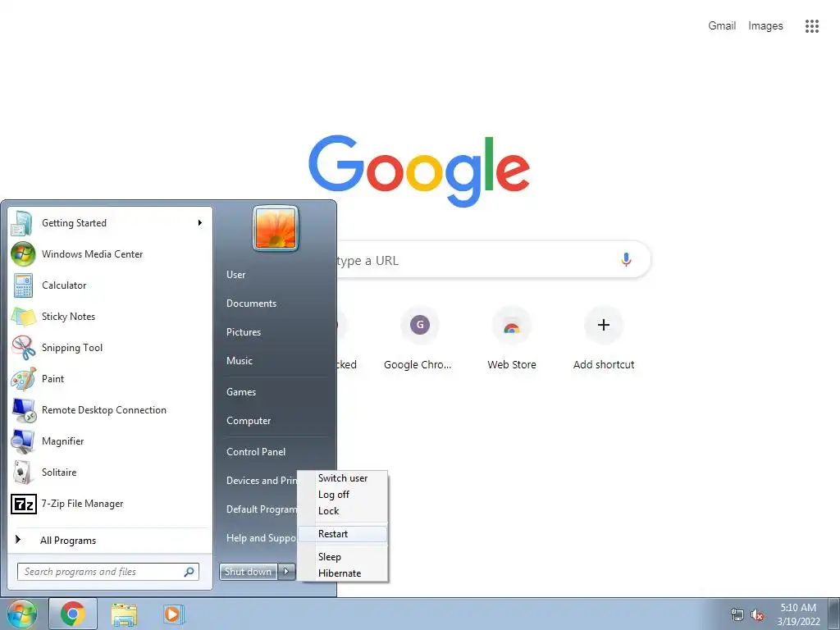
Task: Launch Windows Media Center
Action: pos(110,254)
